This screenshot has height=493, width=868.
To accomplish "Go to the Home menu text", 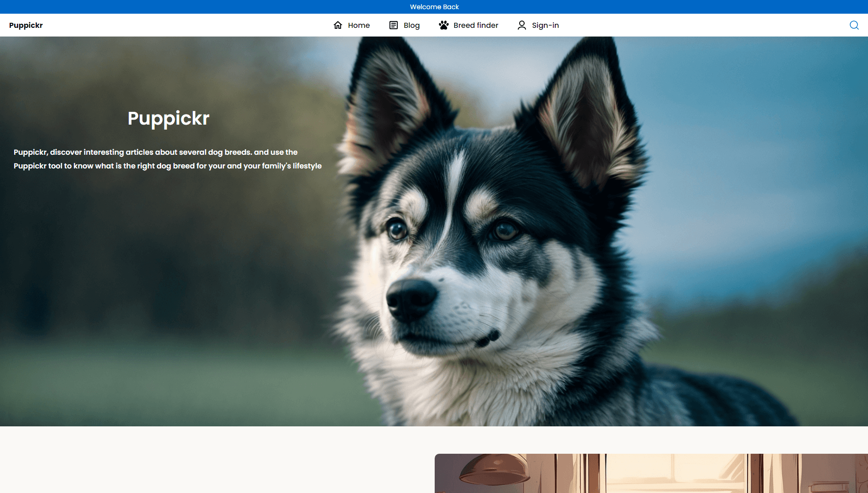I will tap(358, 26).
